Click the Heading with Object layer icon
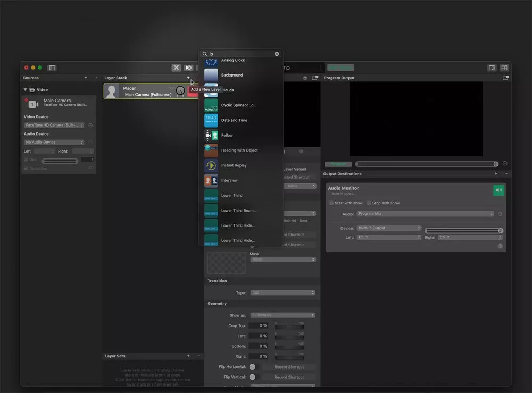This screenshot has width=532, height=393. pos(211,150)
